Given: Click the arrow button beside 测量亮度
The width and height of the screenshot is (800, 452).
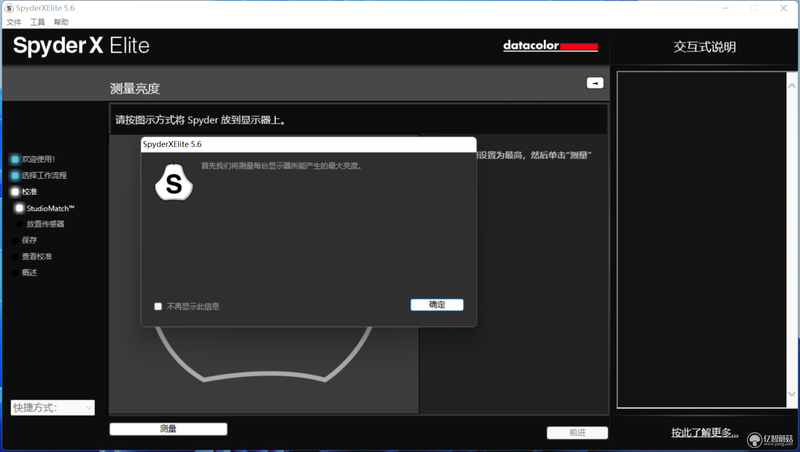Looking at the screenshot, I should click(x=595, y=83).
